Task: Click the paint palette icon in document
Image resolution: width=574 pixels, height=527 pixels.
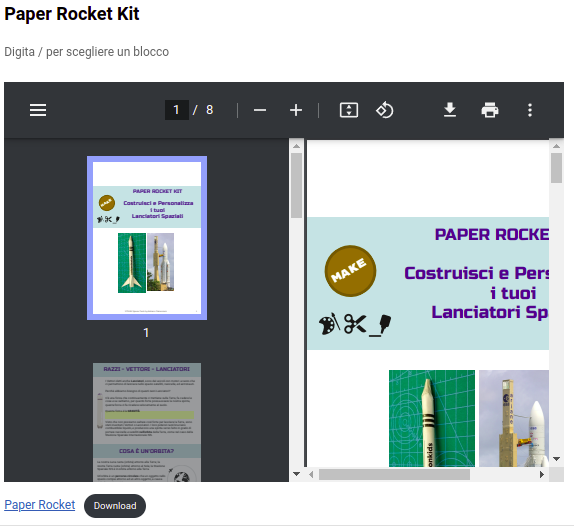Action: (x=329, y=324)
